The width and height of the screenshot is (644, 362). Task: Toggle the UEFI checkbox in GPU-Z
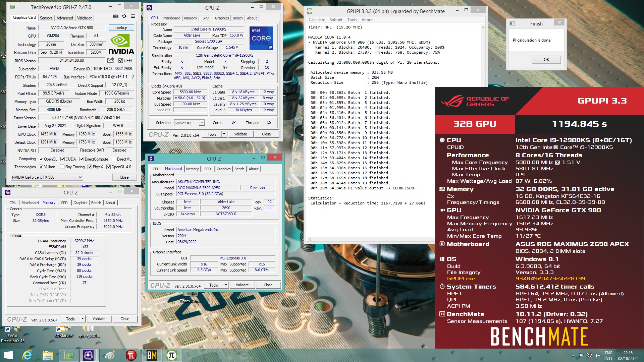point(121,61)
